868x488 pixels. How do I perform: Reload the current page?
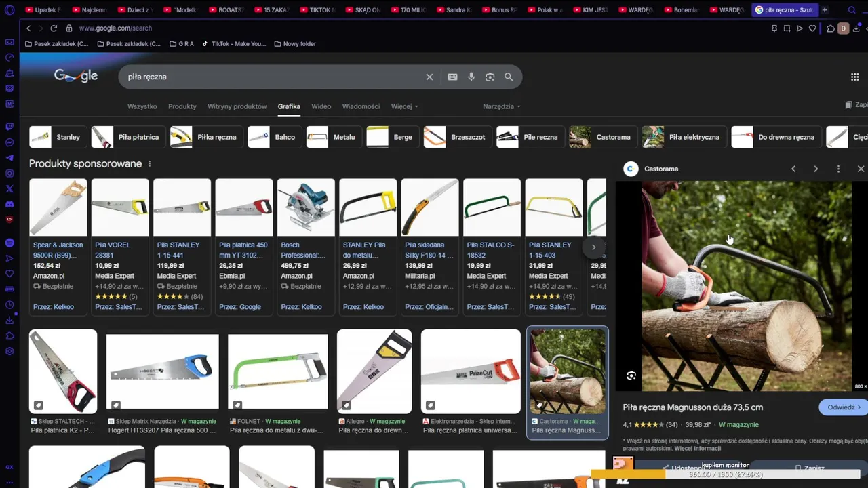(x=54, y=28)
